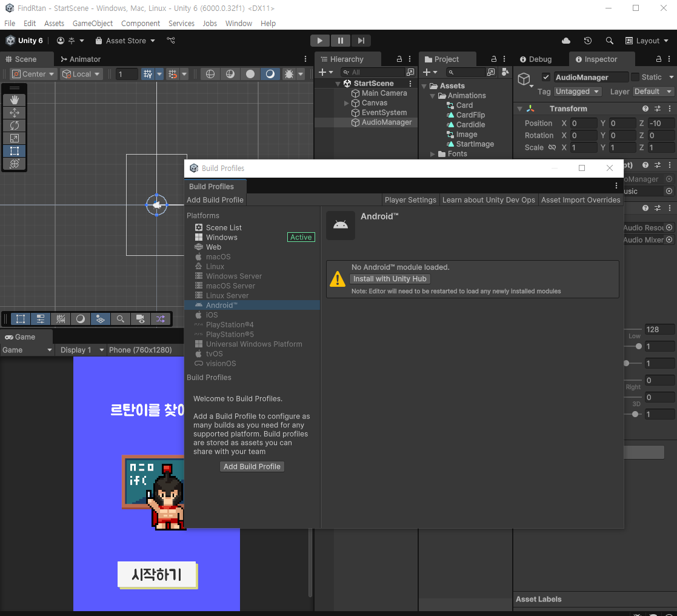Image resolution: width=677 pixels, height=616 pixels.
Task: Click Learn about Unity Dev Ops
Action: pos(489,200)
